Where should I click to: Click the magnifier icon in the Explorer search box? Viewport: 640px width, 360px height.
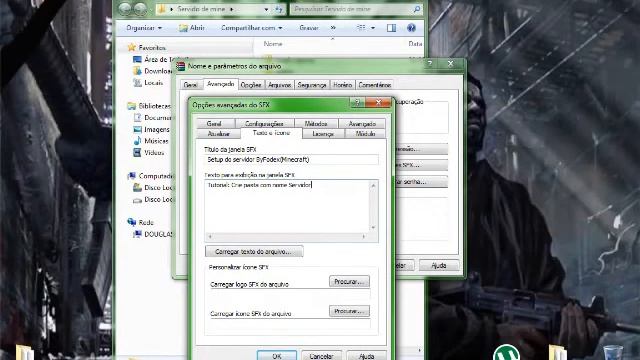417,9
